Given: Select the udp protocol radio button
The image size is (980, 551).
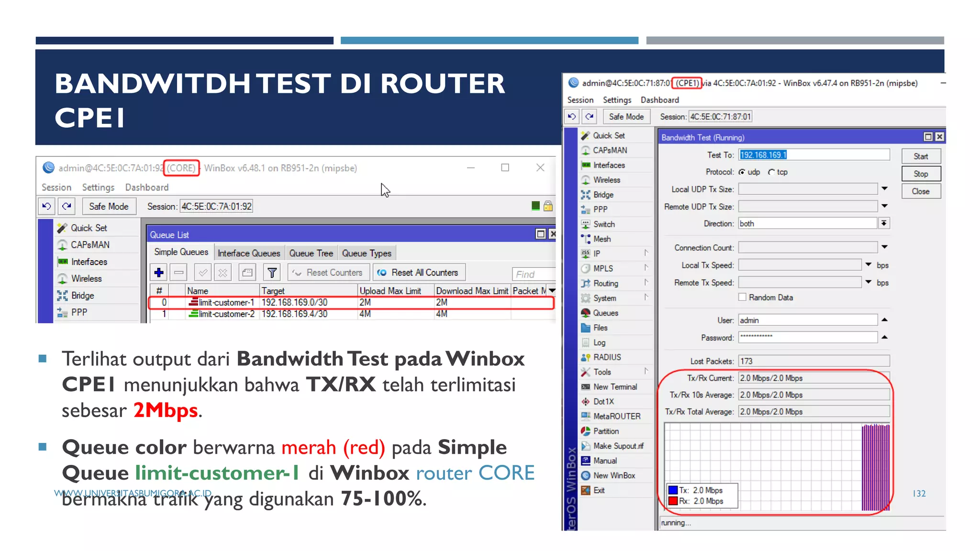Looking at the screenshot, I should click(x=742, y=172).
